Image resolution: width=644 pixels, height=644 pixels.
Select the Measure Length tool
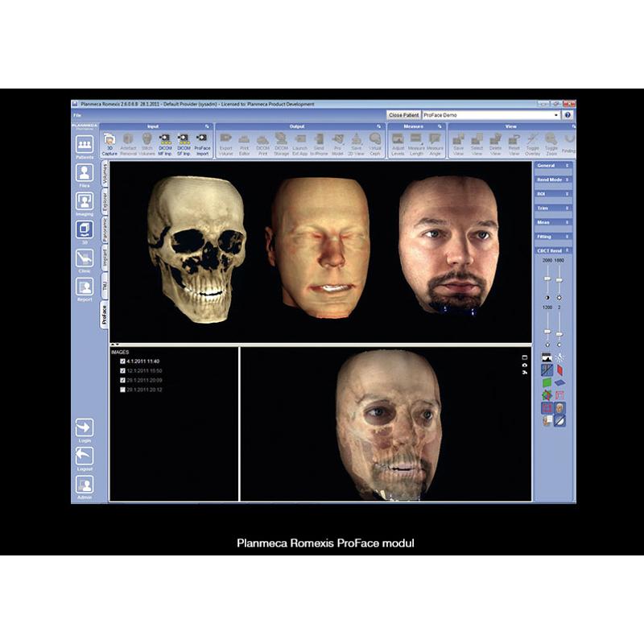pos(416,144)
